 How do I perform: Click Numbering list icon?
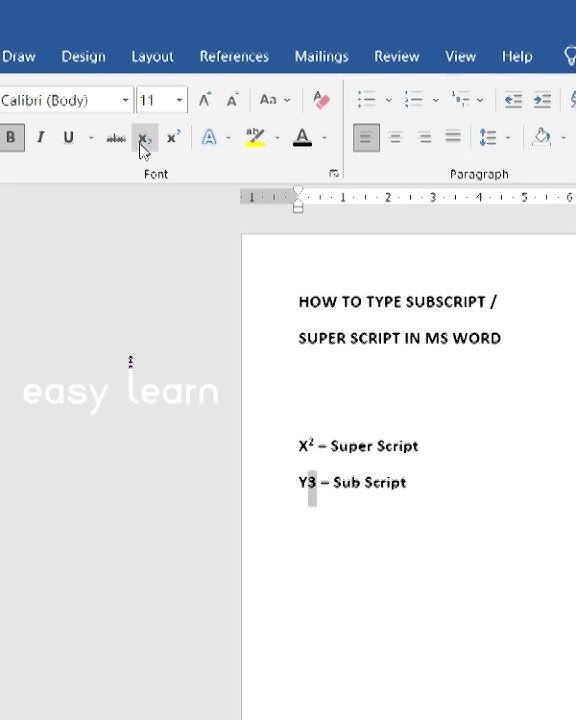414,99
